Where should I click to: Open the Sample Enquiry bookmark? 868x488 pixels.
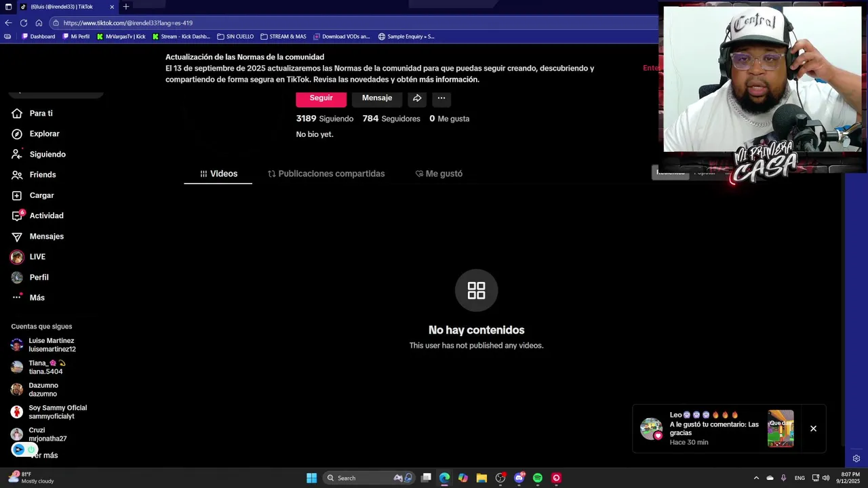pos(406,37)
